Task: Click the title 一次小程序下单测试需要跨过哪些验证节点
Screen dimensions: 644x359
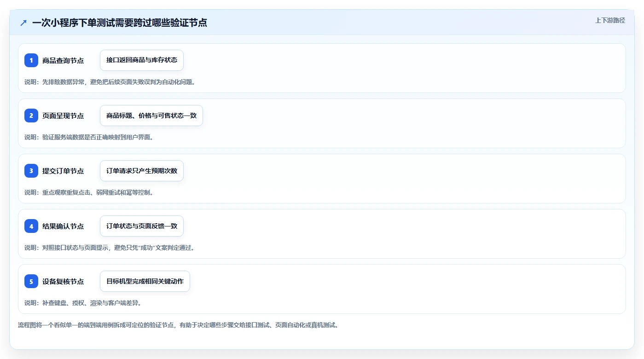Action: (x=120, y=23)
